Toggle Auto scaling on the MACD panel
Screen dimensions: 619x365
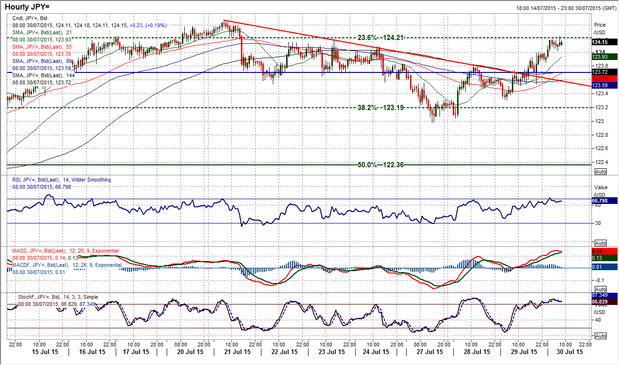(x=600, y=289)
